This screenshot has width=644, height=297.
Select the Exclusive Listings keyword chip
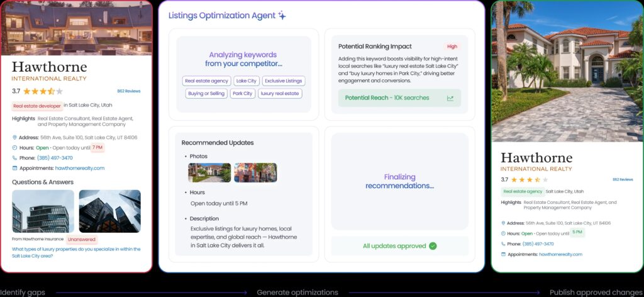pyautogui.click(x=284, y=81)
